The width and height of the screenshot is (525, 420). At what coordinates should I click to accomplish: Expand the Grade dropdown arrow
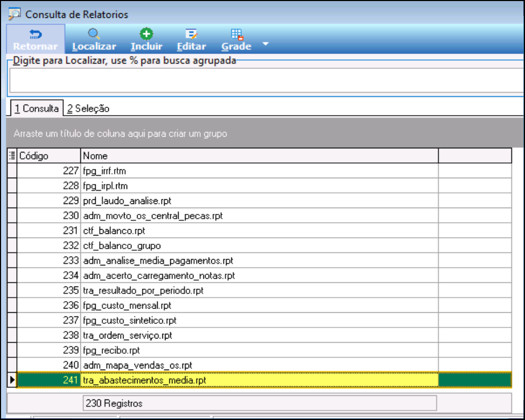point(265,44)
